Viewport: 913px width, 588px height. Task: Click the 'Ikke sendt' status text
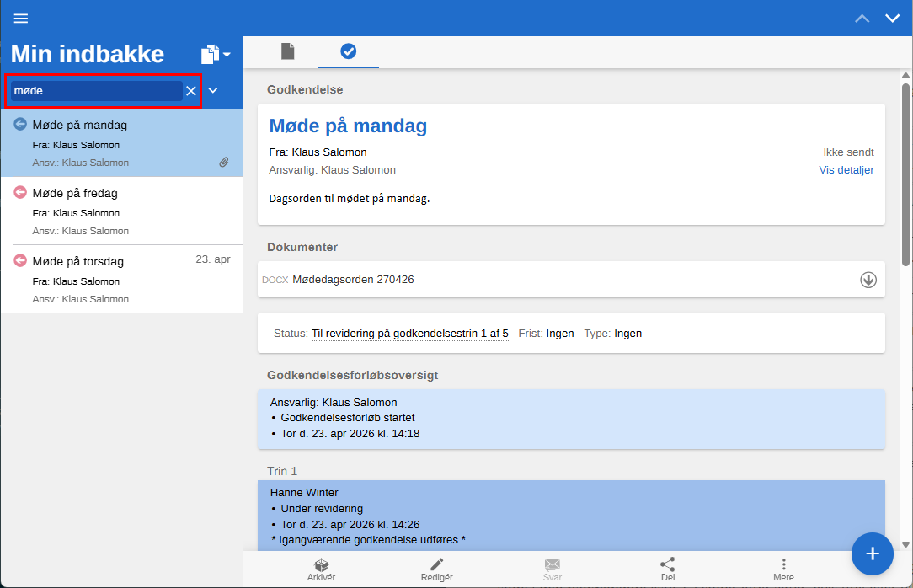[x=848, y=152]
